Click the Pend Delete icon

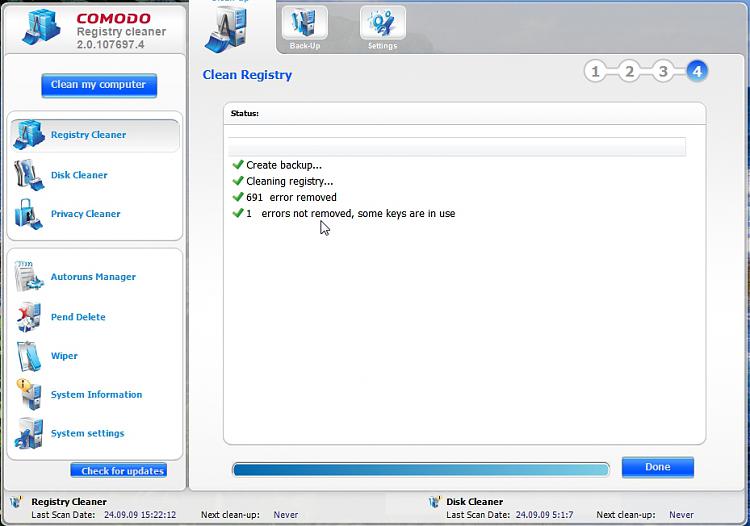click(29, 317)
